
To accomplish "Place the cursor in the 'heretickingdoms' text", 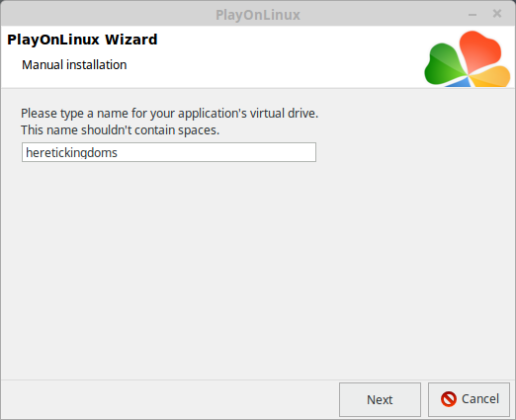I will pyautogui.click(x=71, y=153).
